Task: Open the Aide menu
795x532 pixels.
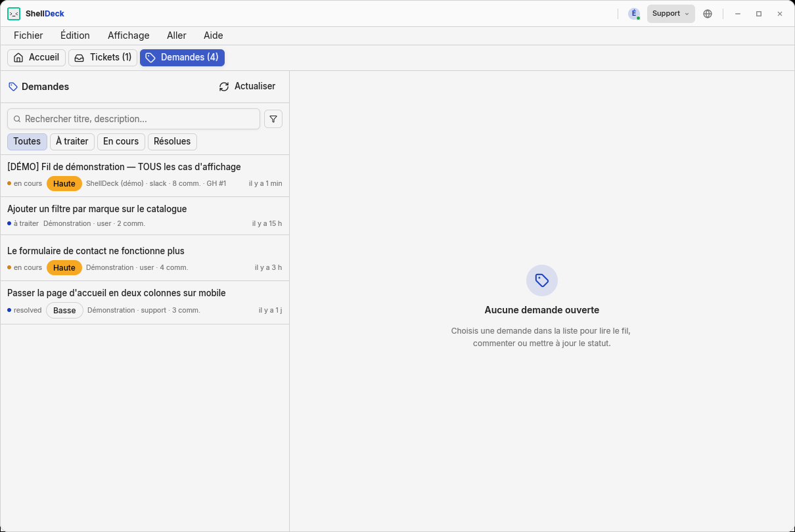Action: 214,35
